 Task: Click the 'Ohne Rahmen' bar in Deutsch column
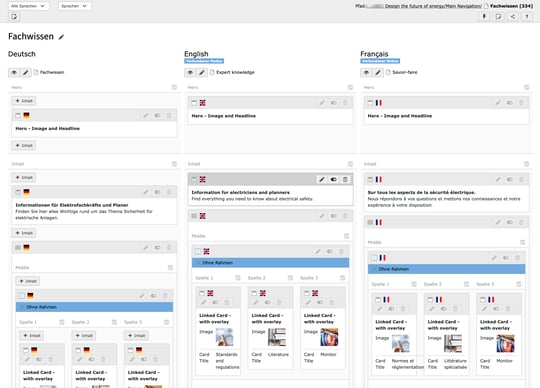coord(94,307)
